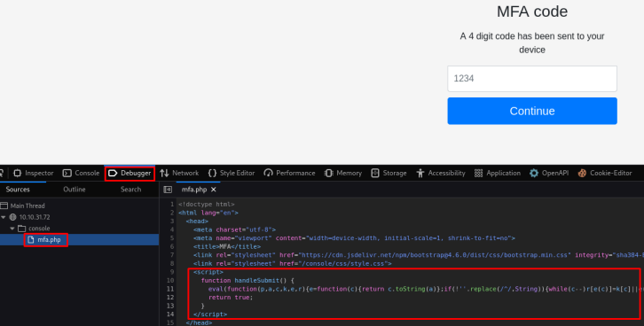Click the globe icon beside 10.10.31.72

(12, 217)
